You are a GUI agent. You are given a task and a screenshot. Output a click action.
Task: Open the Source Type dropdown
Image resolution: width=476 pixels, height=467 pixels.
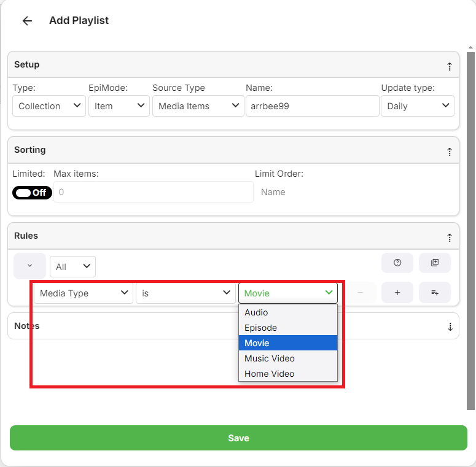coord(198,106)
